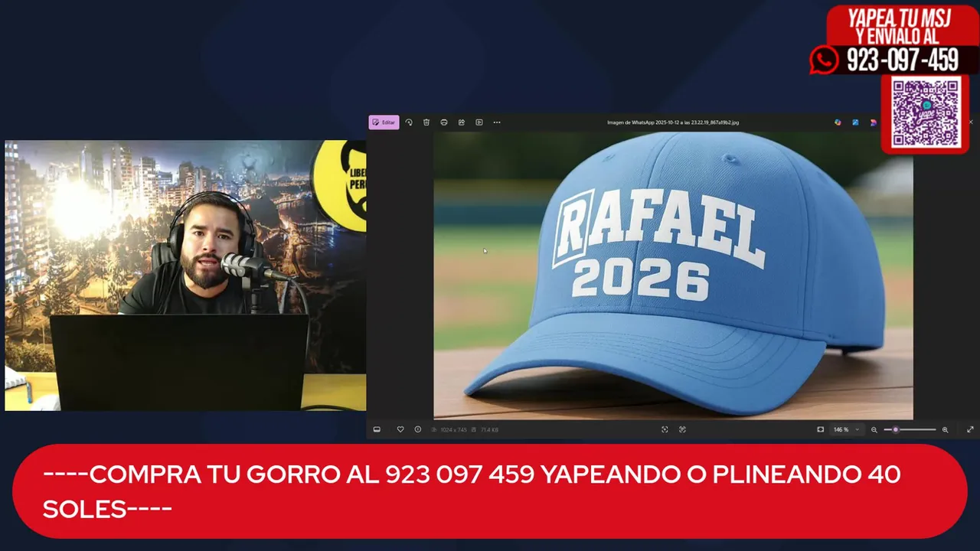Delete the image using the trash icon
Viewport: 980px width, 551px height.
click(426, 122)
